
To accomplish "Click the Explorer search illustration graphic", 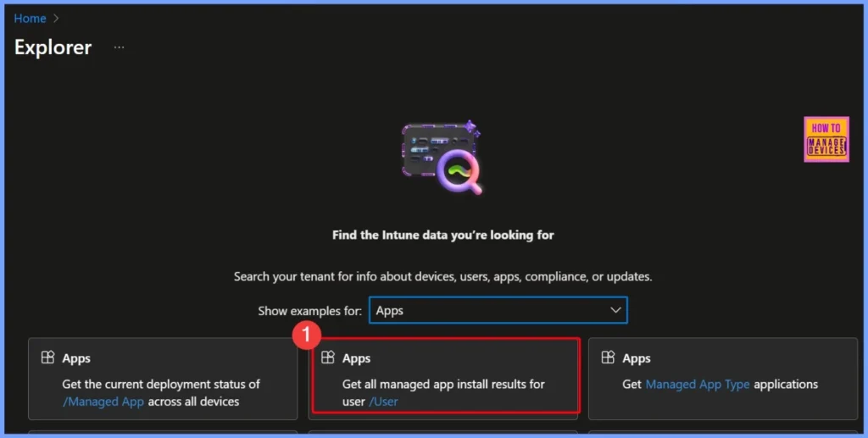I will (x=442, y=158).
